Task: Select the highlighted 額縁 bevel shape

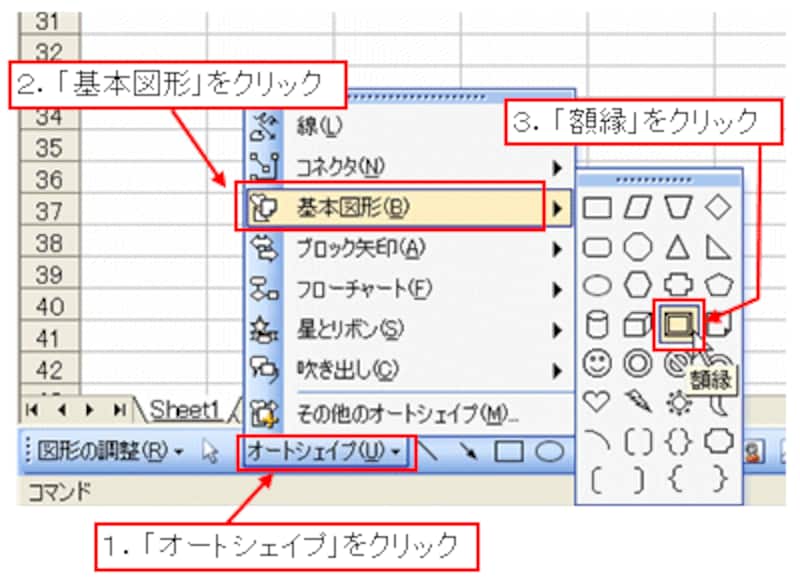Action: click(679, 325)
